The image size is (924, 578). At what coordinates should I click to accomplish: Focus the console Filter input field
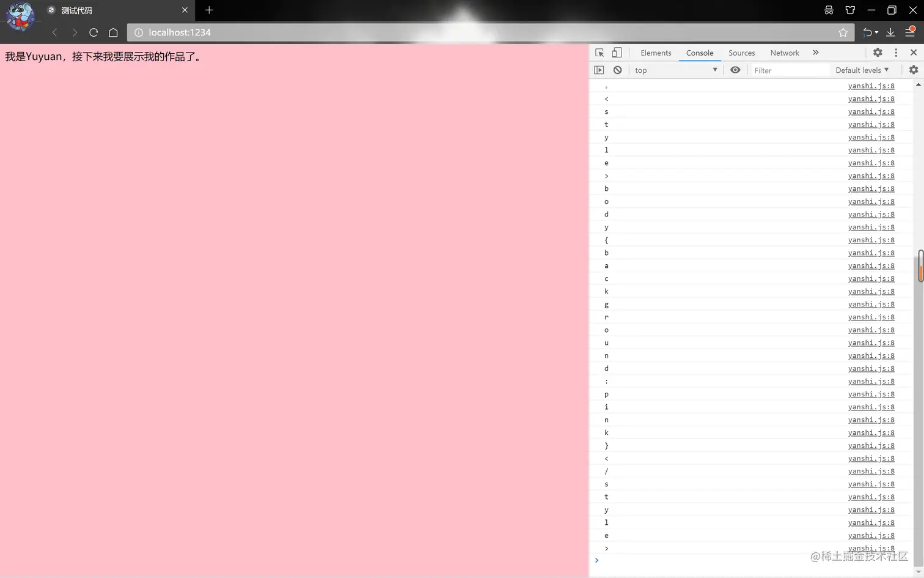790,70
